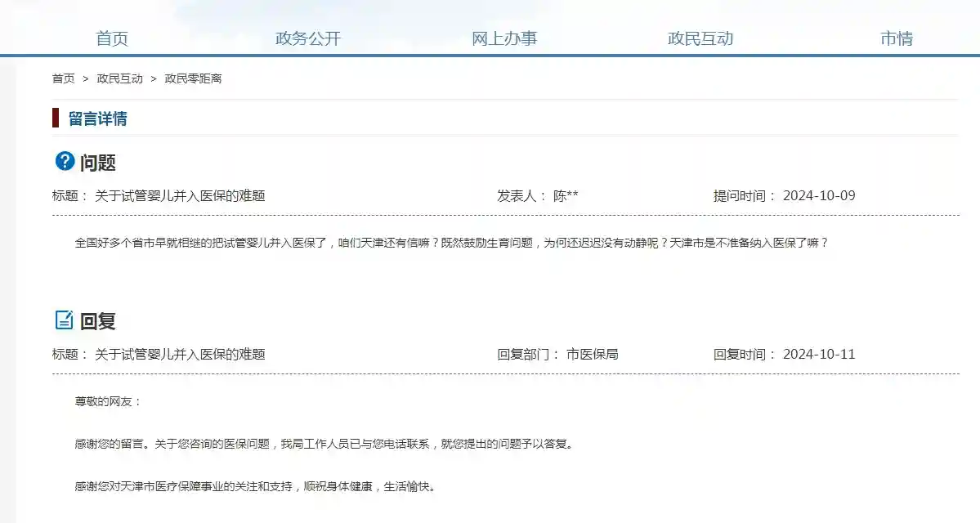
Task: Click the reply date 2024-10-11
Action: coord(819,355)
